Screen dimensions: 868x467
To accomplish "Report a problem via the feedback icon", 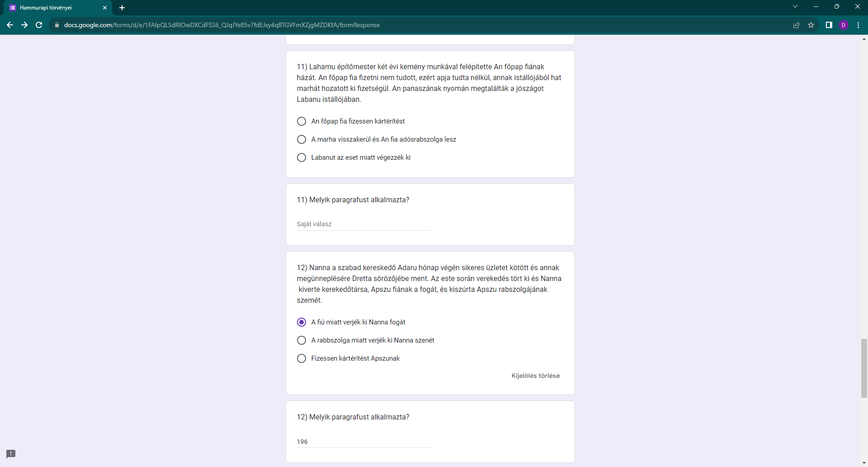I will pos(11,453).
